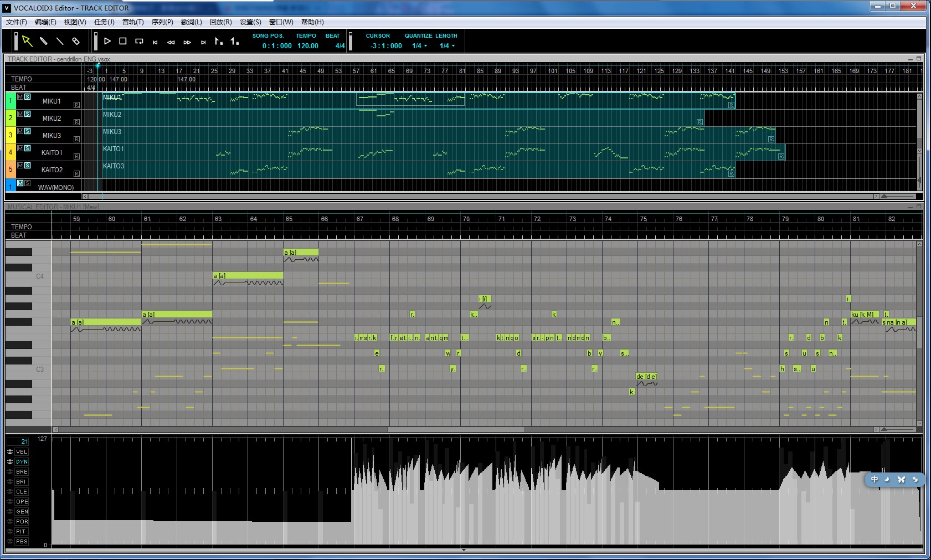
Task: Toggle loop playback
Action: coord(139,41)
